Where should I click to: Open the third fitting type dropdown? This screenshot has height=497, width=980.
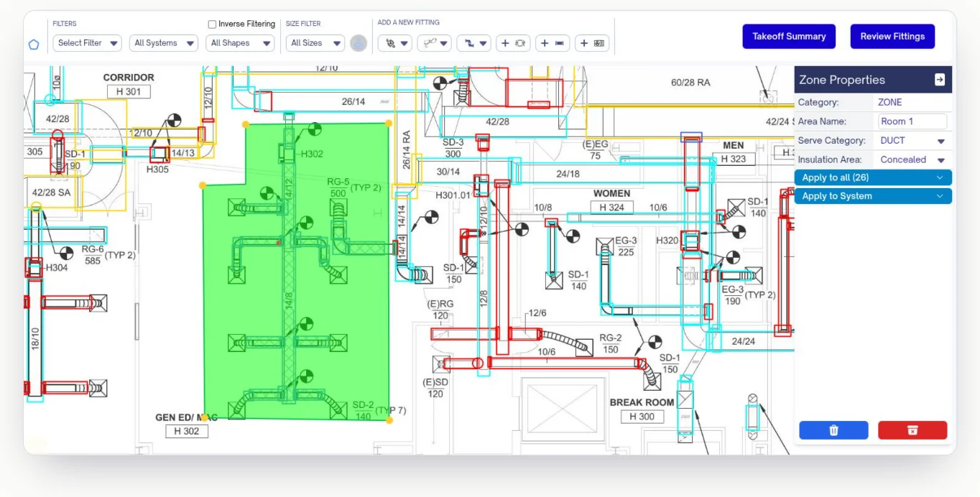[x=474, y=43]
